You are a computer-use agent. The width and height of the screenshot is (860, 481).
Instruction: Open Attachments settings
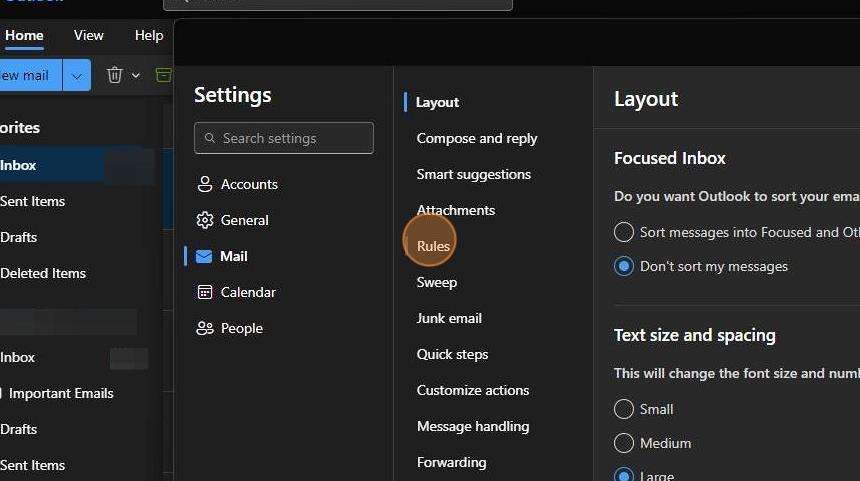(456, 211)
